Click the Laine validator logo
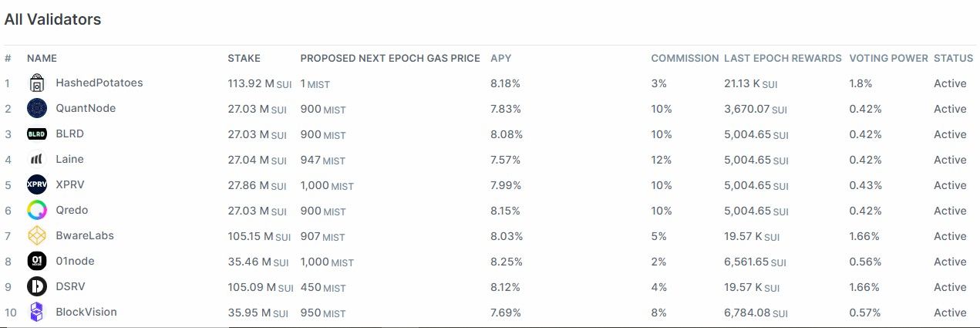 [x=37, y=159]
